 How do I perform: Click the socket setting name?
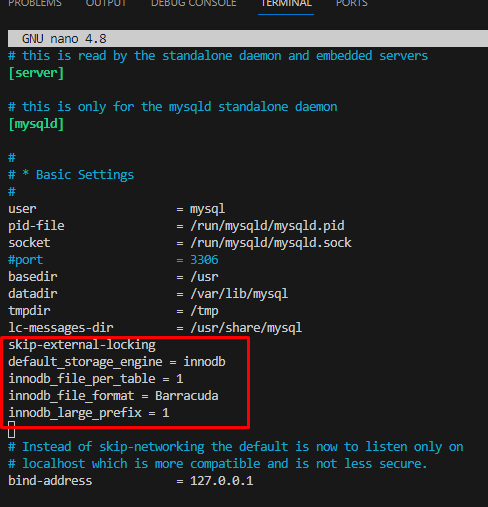29,243
